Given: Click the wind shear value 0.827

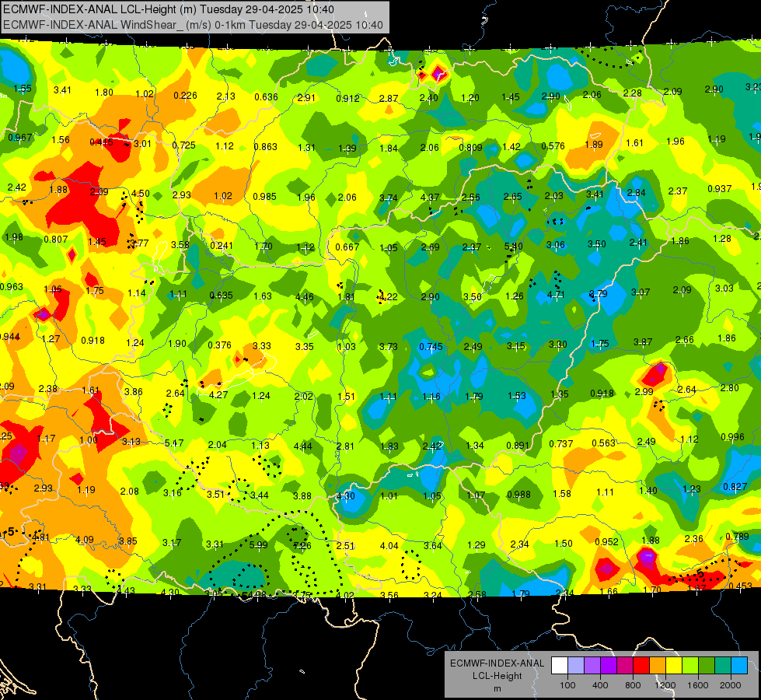Looking at the screenshot, I should click(735, 487).
